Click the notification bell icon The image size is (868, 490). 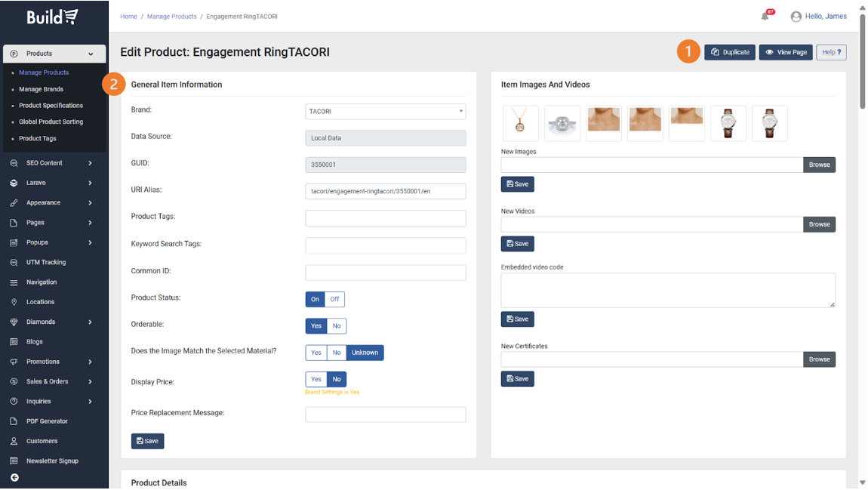[765, 17]
